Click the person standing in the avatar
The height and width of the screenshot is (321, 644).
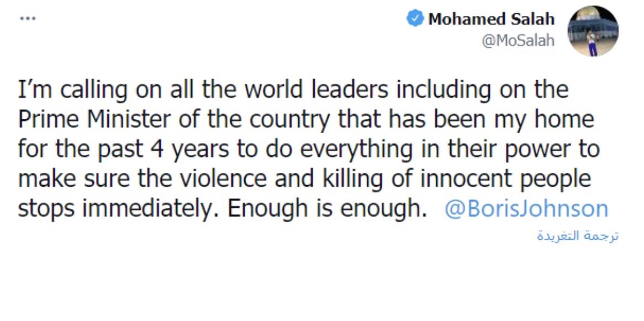[x=592, y=43]
